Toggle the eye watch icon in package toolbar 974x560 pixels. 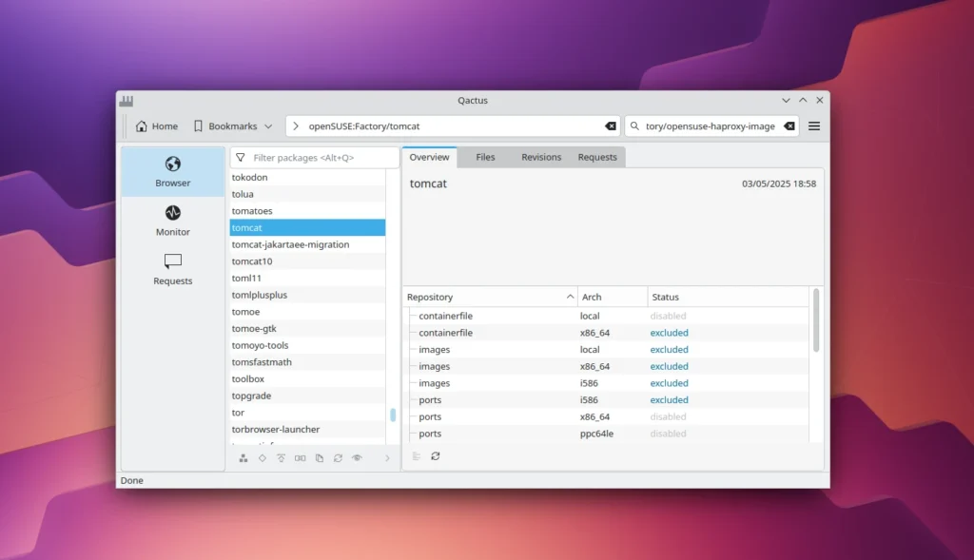(x=357, y=458)
